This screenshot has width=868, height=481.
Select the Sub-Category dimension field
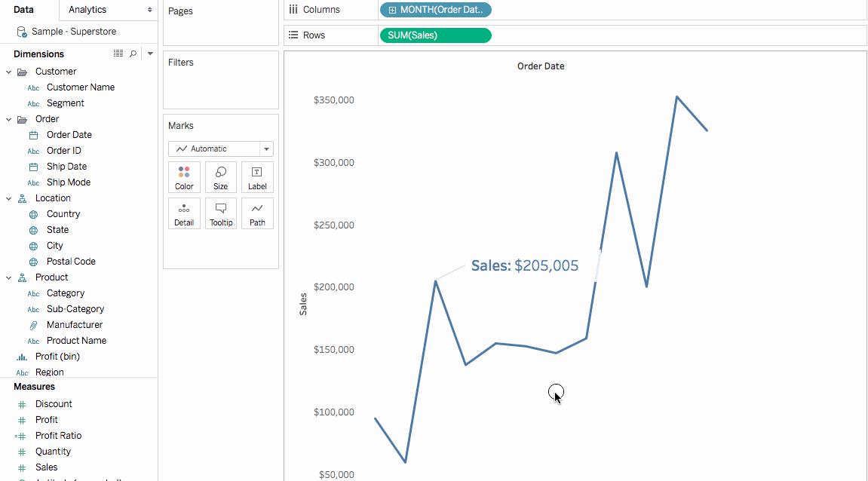click(x=75, y=309)
